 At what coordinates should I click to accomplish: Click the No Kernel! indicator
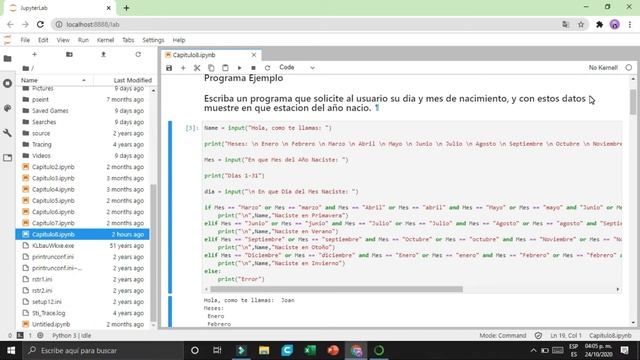603,68
